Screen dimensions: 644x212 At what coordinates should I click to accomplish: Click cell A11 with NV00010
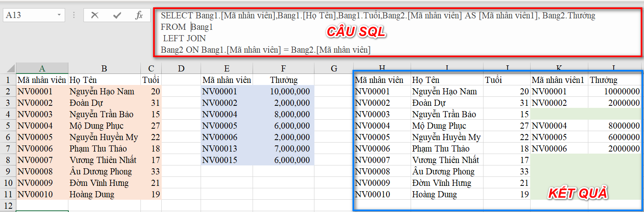tap(42, 194)
